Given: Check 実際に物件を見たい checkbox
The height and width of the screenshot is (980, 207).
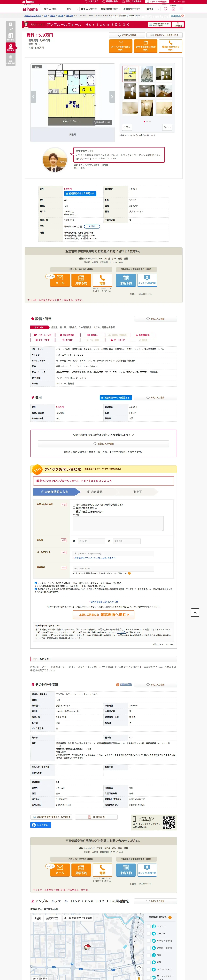Looking at the screenshot, I should (74, 507).
